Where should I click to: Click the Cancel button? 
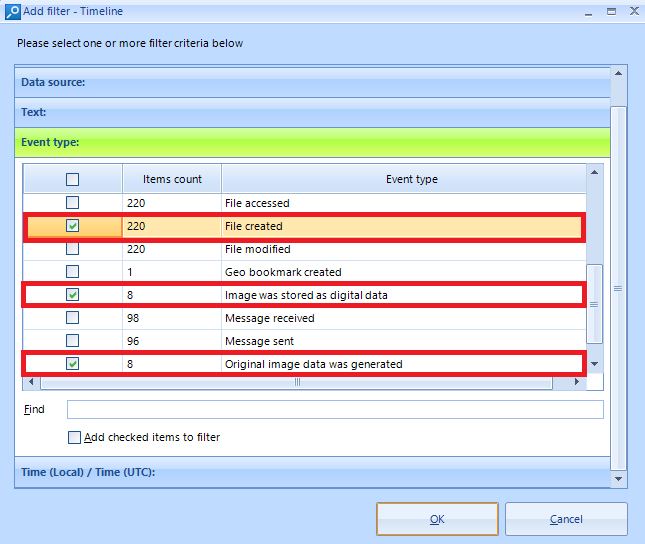coord(566,519)
